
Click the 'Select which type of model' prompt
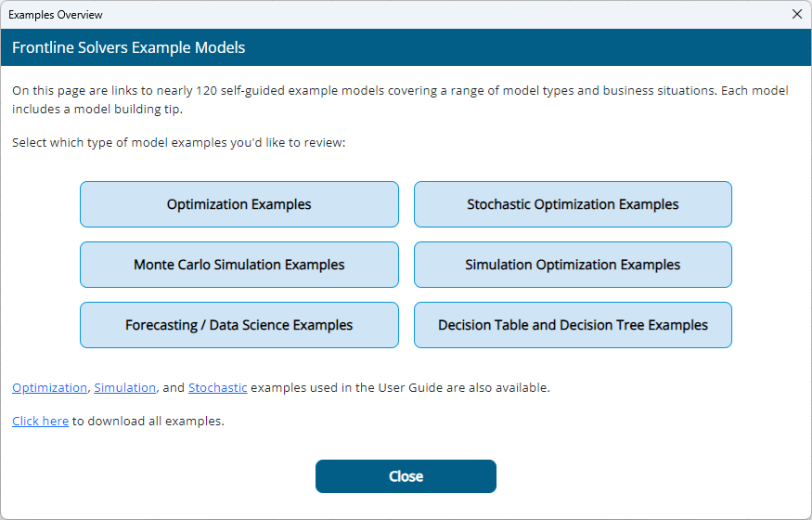[178, 143]
